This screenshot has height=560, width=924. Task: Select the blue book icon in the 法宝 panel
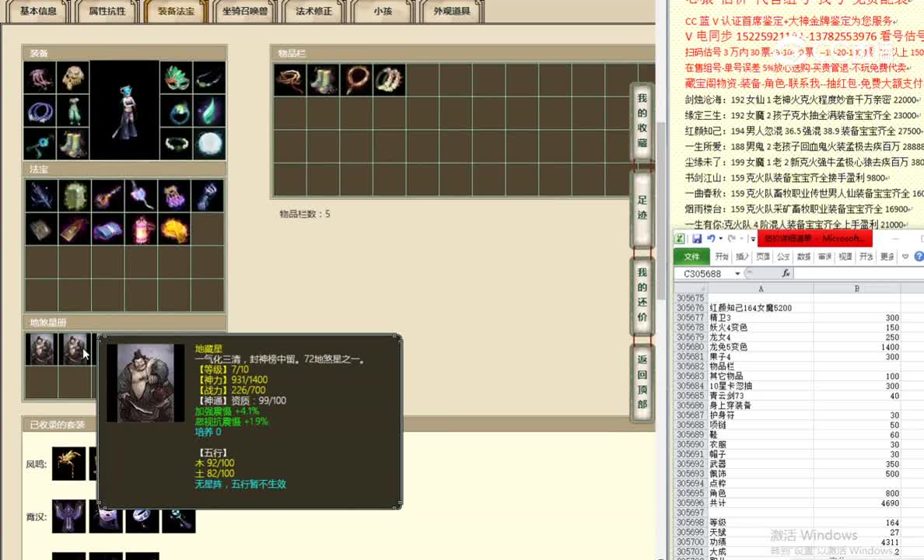point(107,229)
